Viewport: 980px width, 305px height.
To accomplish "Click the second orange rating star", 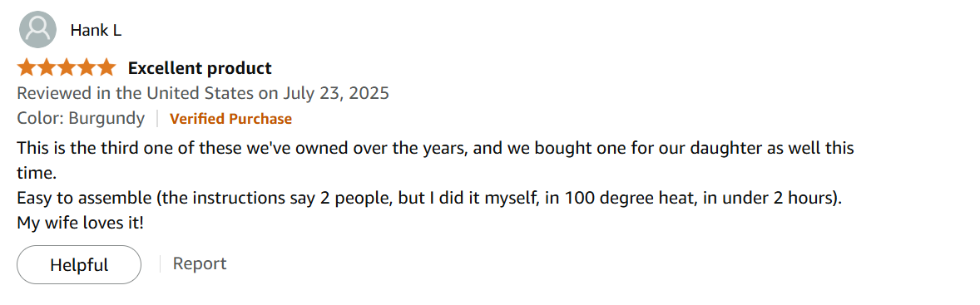I will (47, 67).
